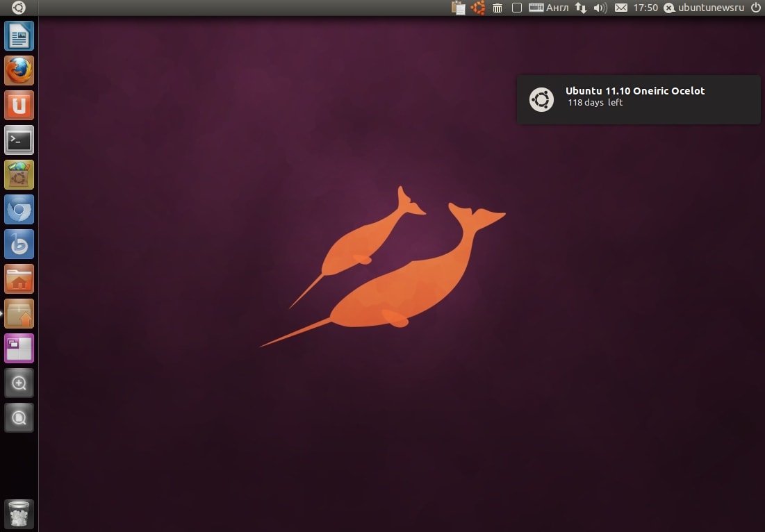Image resolution: width=765 pixels, height=532 pixels.
Task: Open the ubuntunewsru user menu
Action: tap(704, 8)
